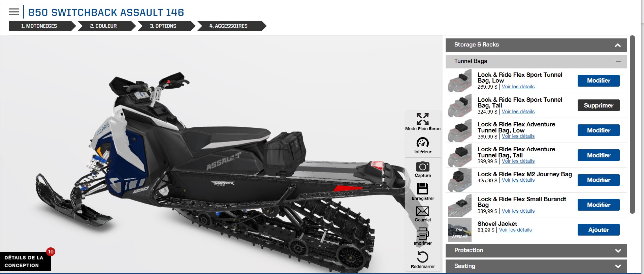This screenshot has width=644, height=274.
Task: Expand the Seating section
Action: [x=536, y=266]
